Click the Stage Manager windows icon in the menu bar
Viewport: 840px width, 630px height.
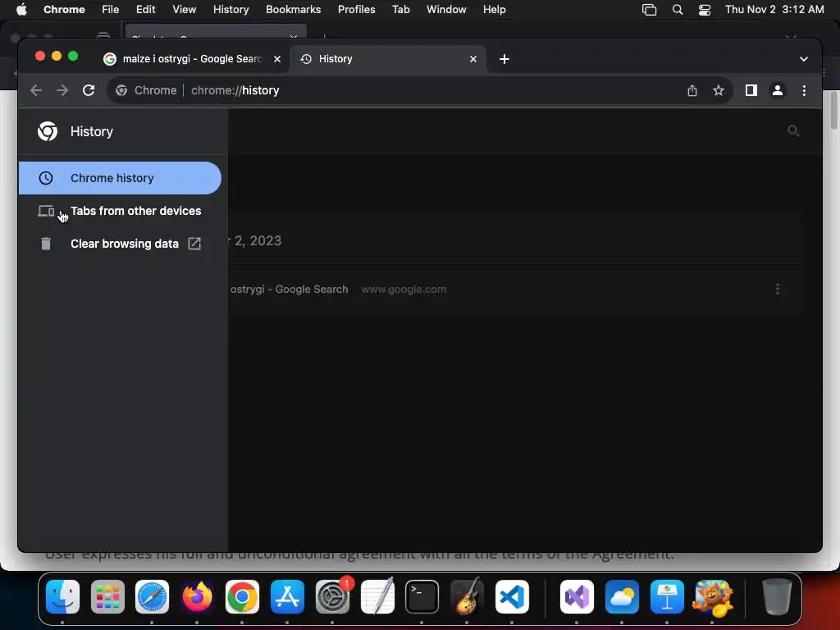point(650,9)
